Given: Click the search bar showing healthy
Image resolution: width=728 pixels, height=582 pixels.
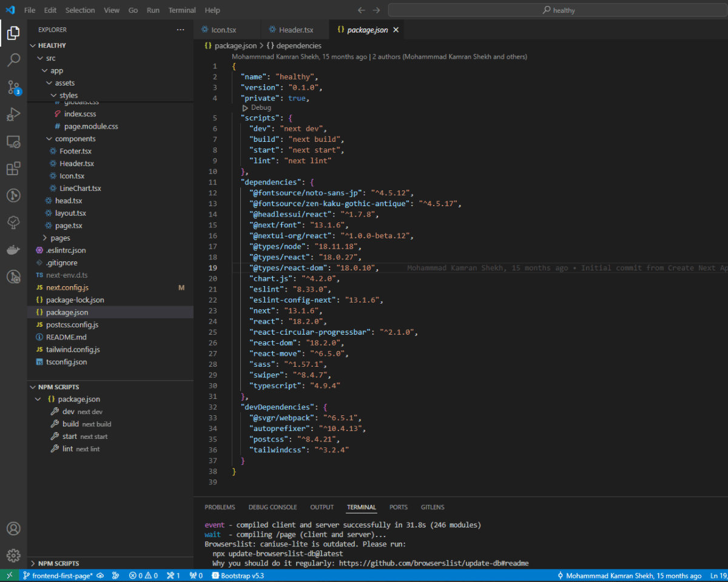Looking at the screenshot, I should pyautogui.click(x=558, y=10).
